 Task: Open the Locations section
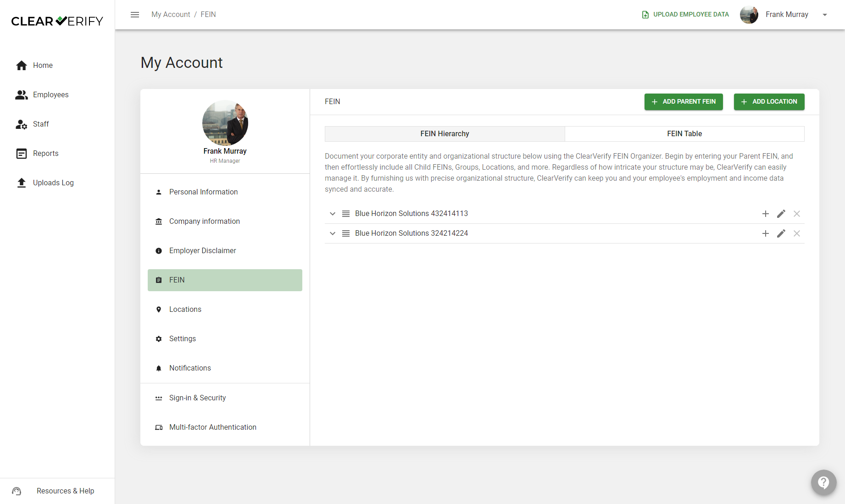tap(225, 310)
